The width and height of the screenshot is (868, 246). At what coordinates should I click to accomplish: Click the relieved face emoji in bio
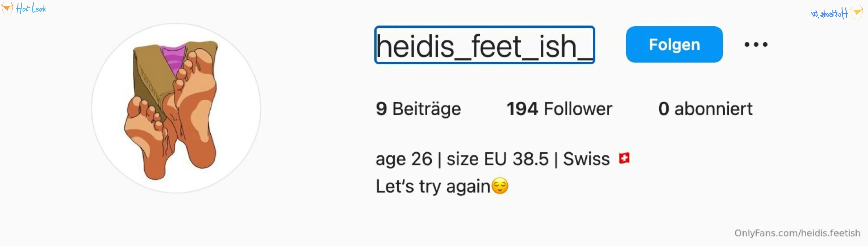500,186
